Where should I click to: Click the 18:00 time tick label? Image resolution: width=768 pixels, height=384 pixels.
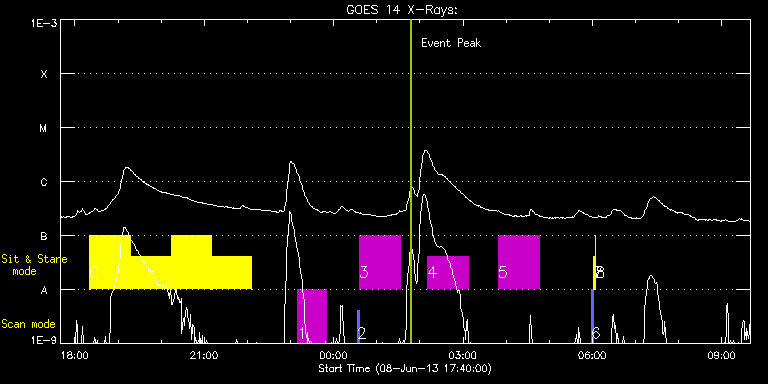coord(74,355)
